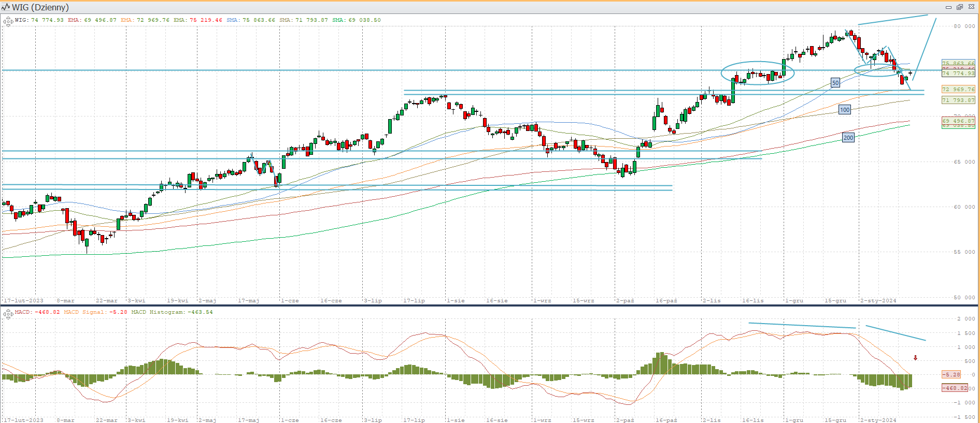Viewport: 980px width, 423px height.
Task: Minimize the WIG chart window
Action: pyautogui.click(x=948, y=7)
